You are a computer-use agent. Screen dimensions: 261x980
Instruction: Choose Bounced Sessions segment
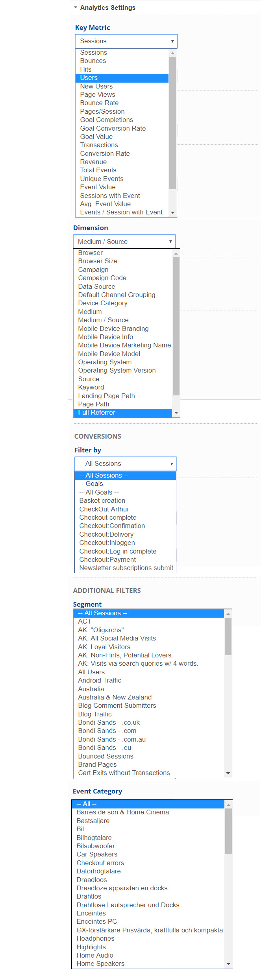point(106,756)
